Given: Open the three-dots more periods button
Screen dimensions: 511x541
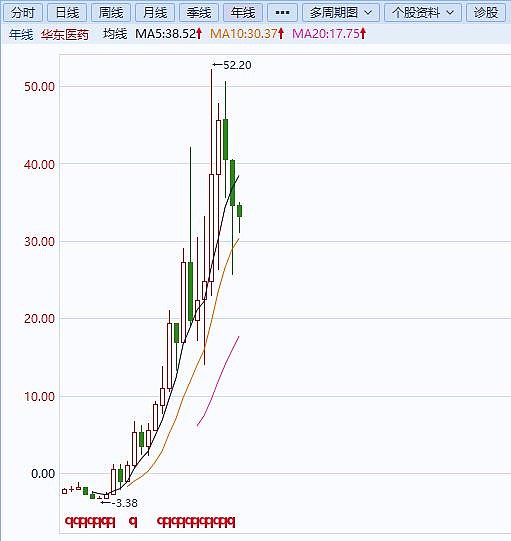Looking at the screenshot, I should 282,13.
